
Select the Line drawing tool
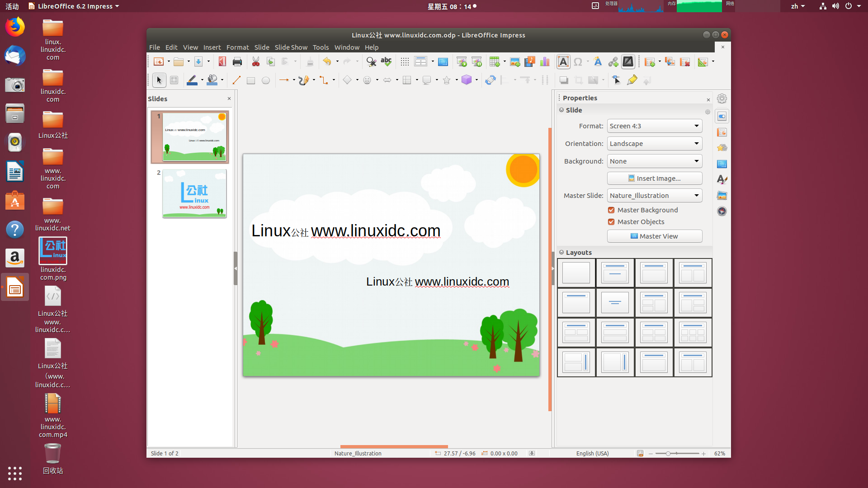[x=237, y=80]
